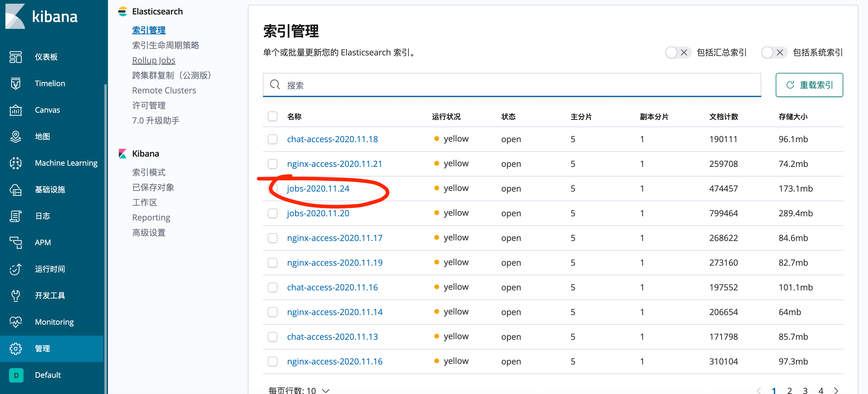
Task: Open index jobs-2020.11.24 link
Action: click(x=318, y=189)
